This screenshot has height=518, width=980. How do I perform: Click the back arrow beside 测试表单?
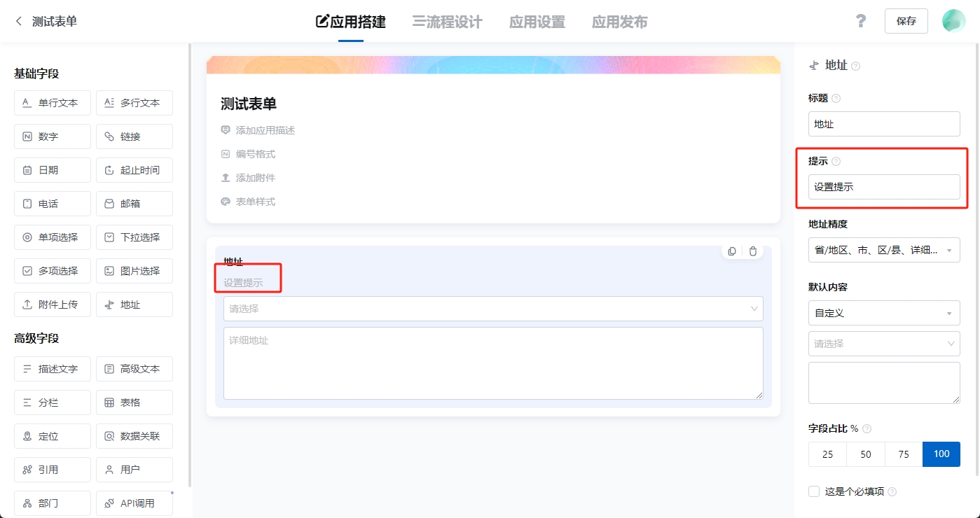coord(19,22)
